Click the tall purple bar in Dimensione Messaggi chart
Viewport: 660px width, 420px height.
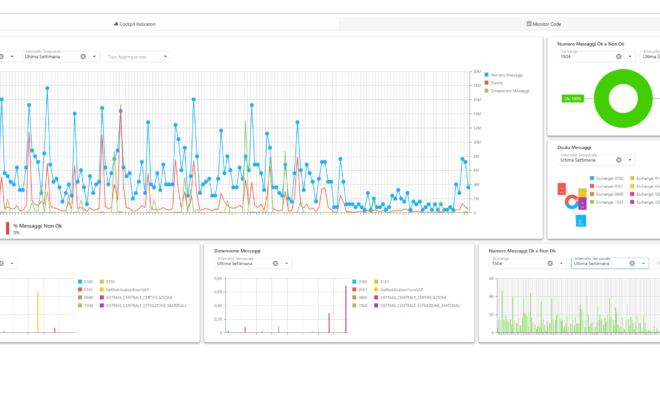(x=346, y=309)
